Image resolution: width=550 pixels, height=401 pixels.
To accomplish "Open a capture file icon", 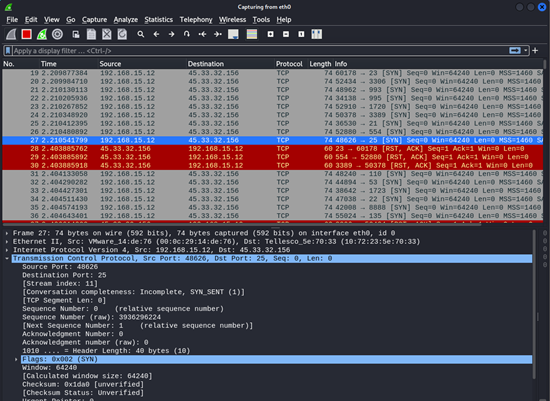I will click(x=75, y=34).
